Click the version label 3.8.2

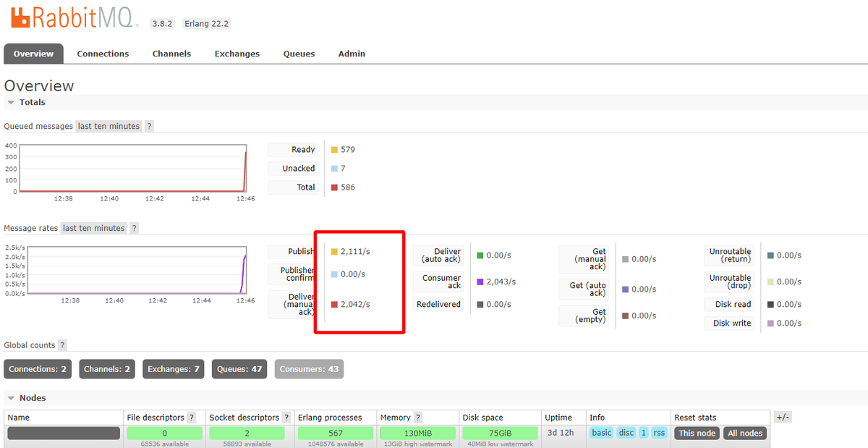click(x=163, y=23)
